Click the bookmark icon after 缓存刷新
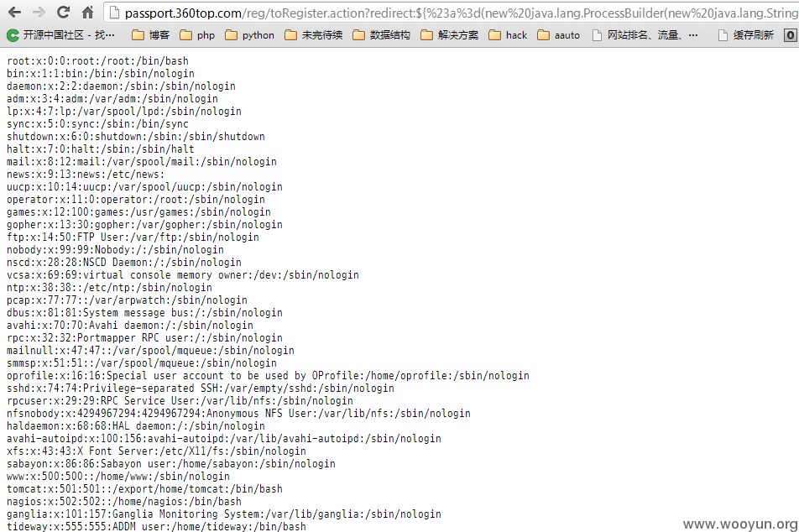The image size is (799, 532). coord(790,35)
